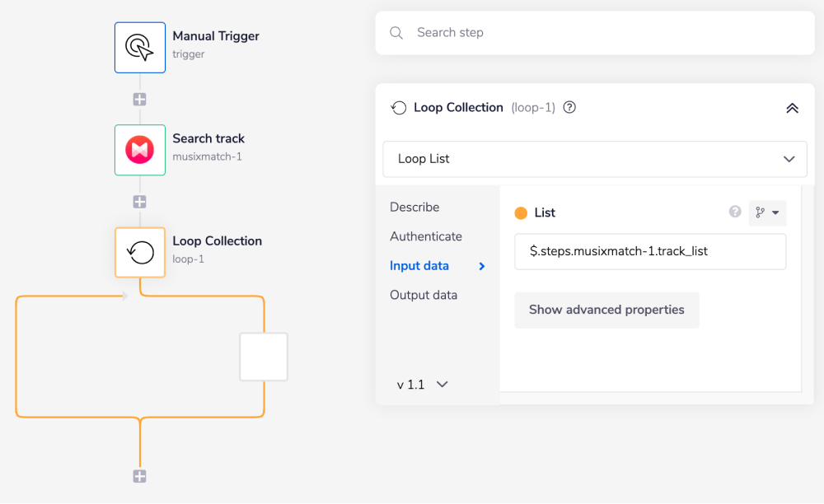Switch to the Describe tab
Image resolution: width=824 pixels, height=504 pixels.
click(x=414, y=207)
